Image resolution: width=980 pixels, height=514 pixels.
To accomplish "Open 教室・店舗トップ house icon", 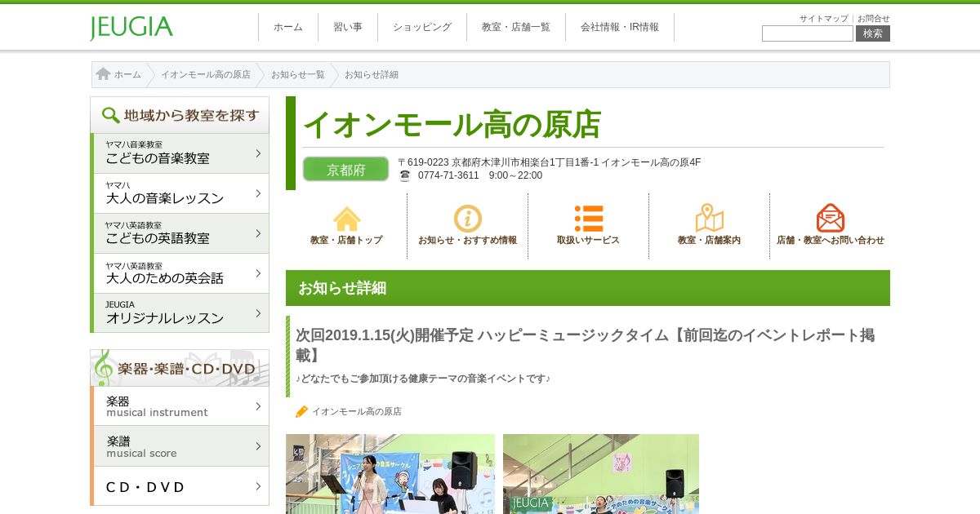I will (x=346, y=218).
